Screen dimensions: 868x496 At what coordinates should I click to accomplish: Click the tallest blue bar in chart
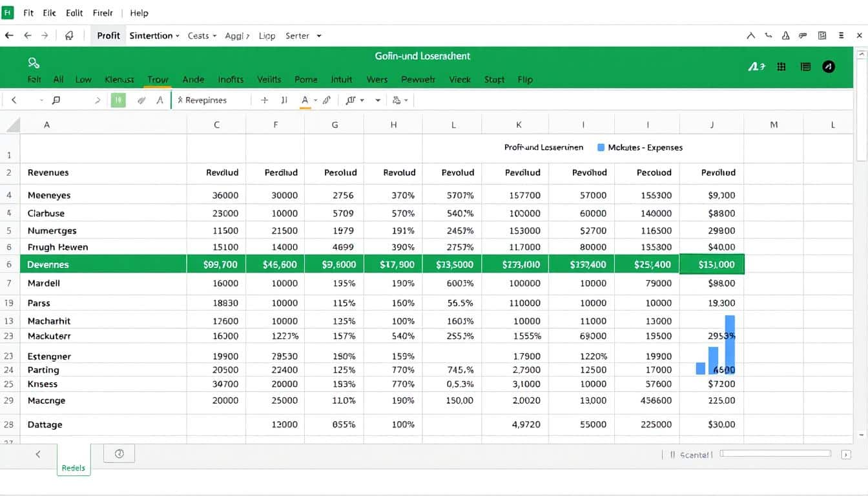pyautogui.click(x=730, y=345)
